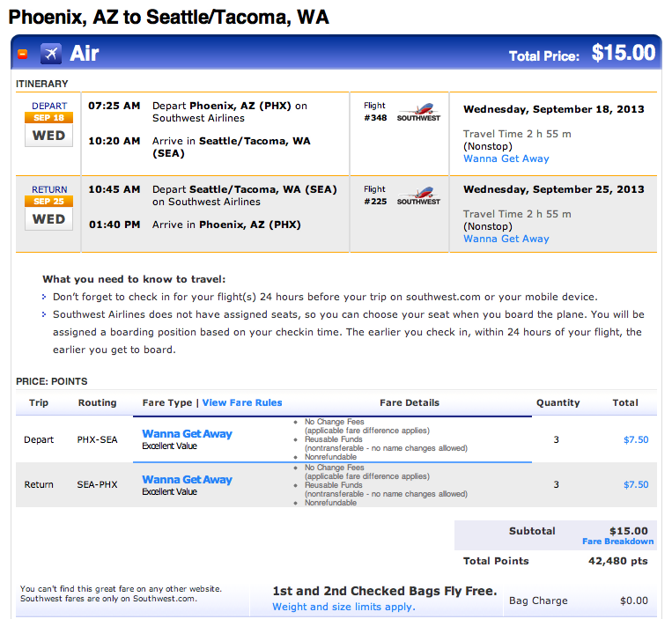Open Wanna Get Away fare for PHX-SEA

tap(188, 433)
